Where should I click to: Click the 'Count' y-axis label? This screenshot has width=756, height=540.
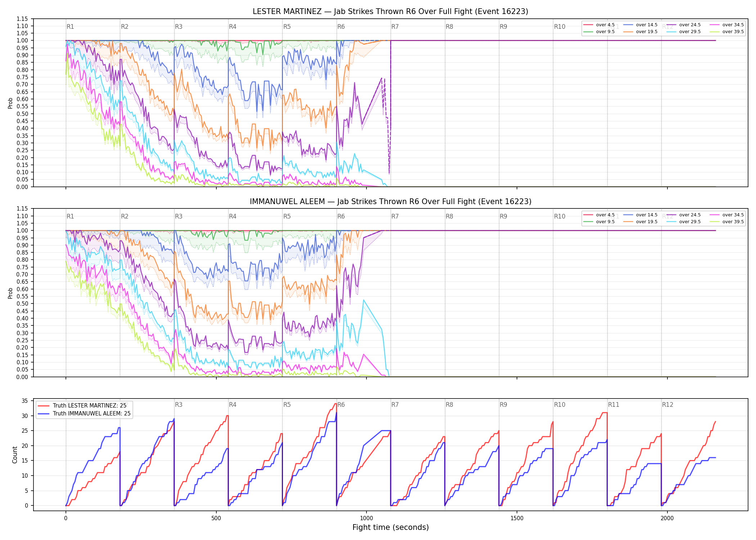point(15,455)
